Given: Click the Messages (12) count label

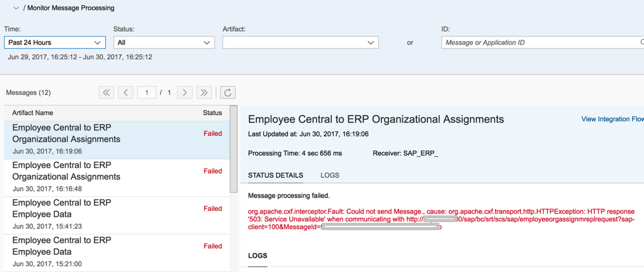Looking at the screenshot, I should coord(28,93).
